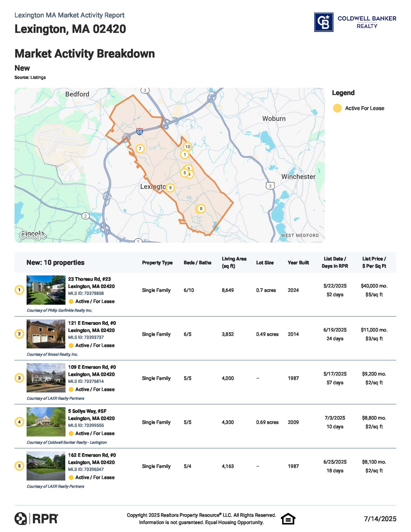The width and height of the screenshot is (411, 532).
Task: Click the 7/3/2025 list date
Action: tap(335, 418)
